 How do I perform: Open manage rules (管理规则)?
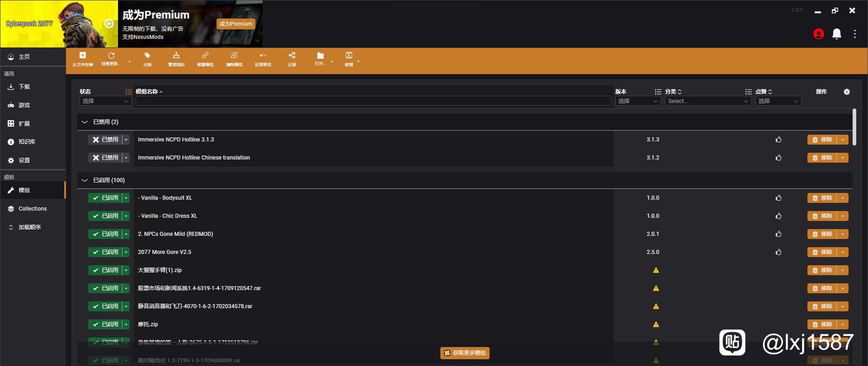pos(176,59)
